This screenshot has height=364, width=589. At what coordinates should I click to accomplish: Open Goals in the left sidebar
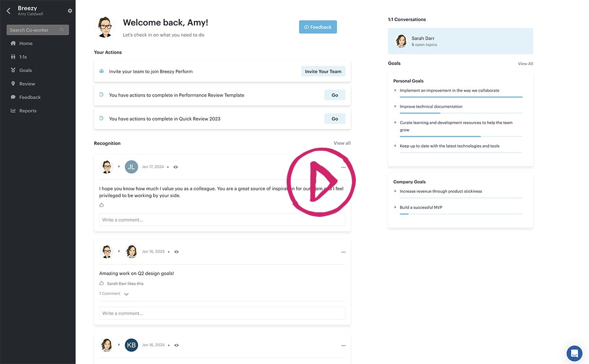click(x=26, y=70)
